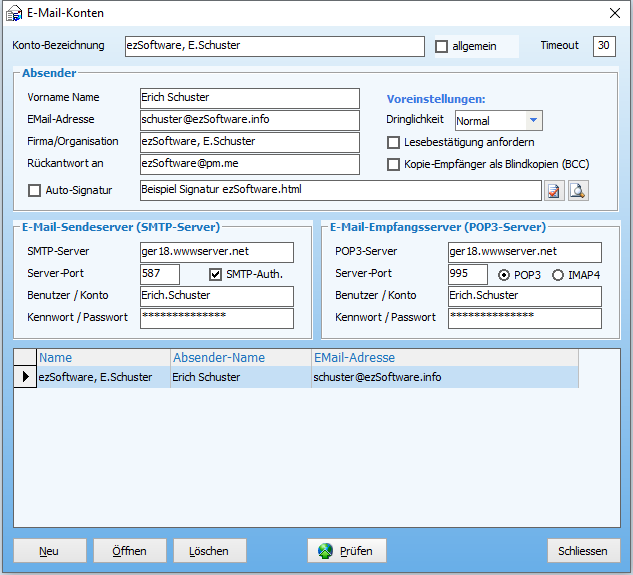Select the ezSoftware, E.Schuster account row
The image size is (633, 575).
95,377
